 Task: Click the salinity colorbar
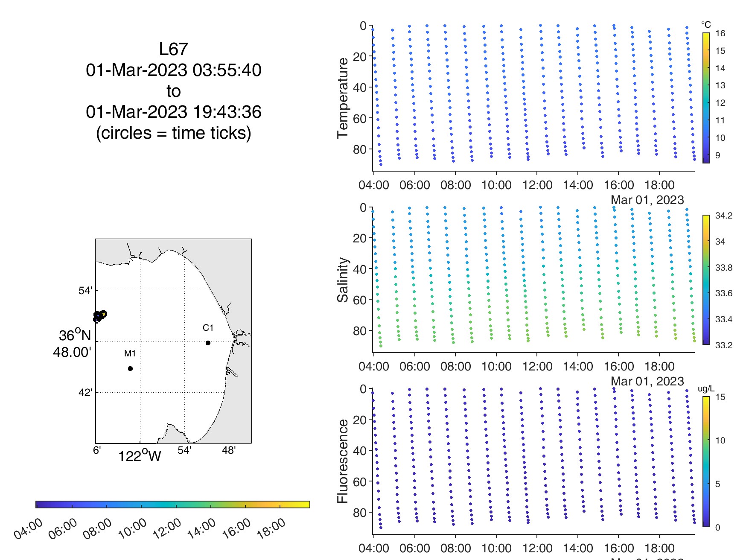click(x=706, y=280)
